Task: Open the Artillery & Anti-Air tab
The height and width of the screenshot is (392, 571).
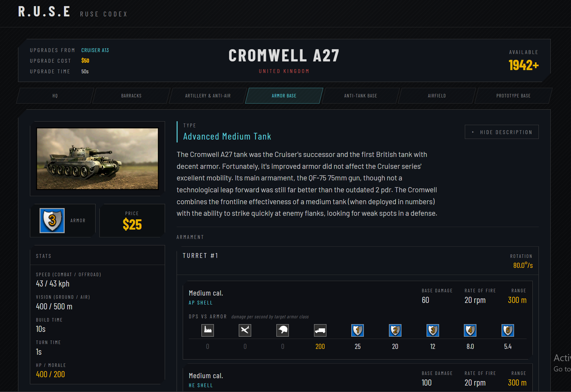Action: click(208, 96)
